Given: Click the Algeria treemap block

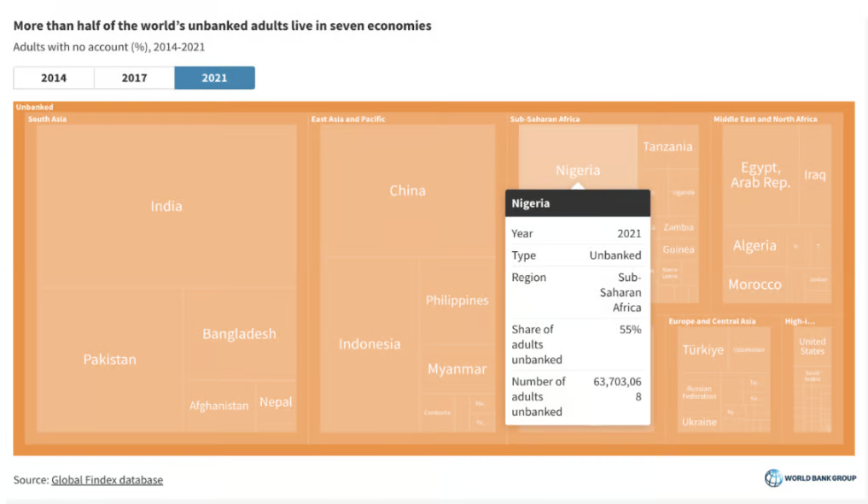Looking at the screenshot, I should (x=754, y=246).
